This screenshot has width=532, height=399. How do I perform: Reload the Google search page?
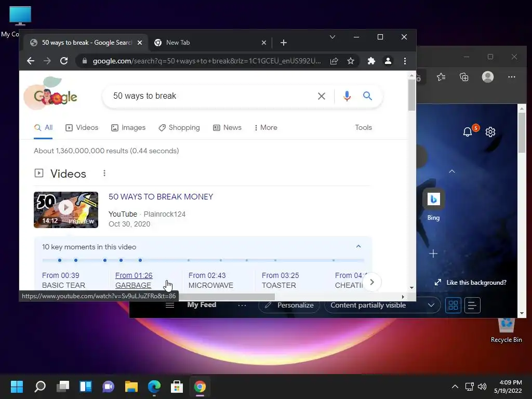coord(64,61)
